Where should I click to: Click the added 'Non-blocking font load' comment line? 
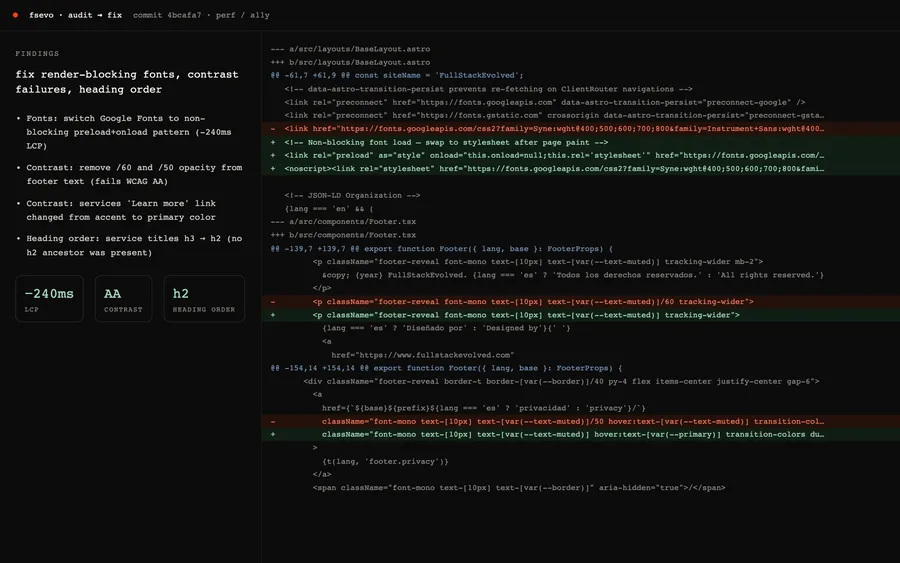tap(581, 142)
